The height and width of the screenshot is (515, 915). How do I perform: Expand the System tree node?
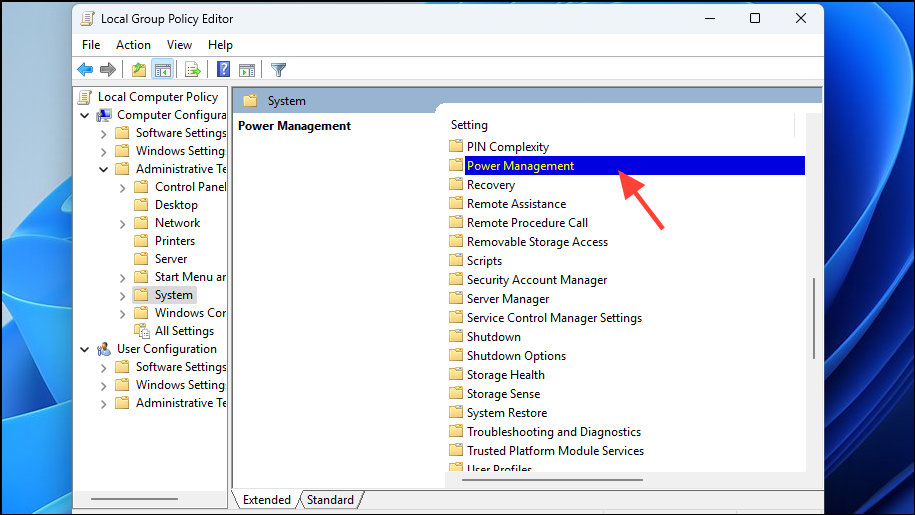(123, 296)
